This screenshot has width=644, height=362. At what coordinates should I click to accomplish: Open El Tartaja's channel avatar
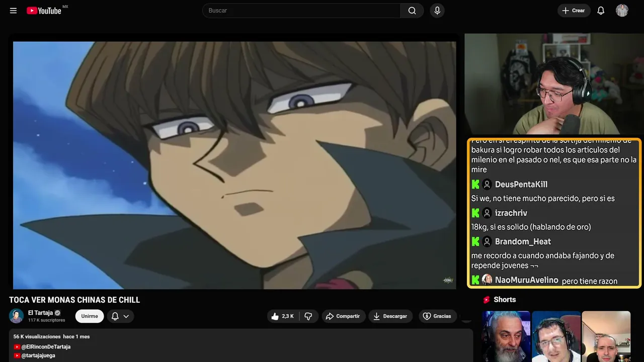(x=17, y=316)
